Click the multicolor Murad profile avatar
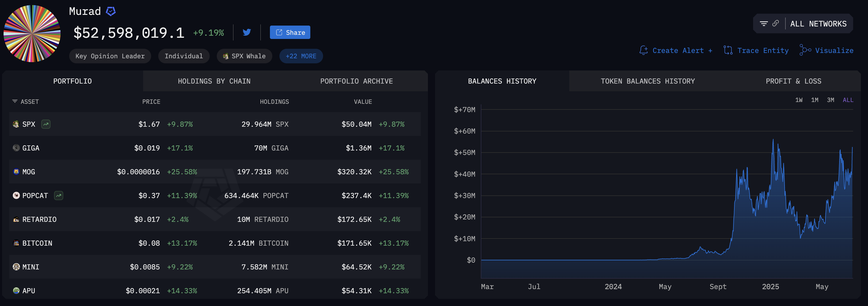The width and height of the screenshot is (868, 306). pyautogui.click(x=32, y=33)
